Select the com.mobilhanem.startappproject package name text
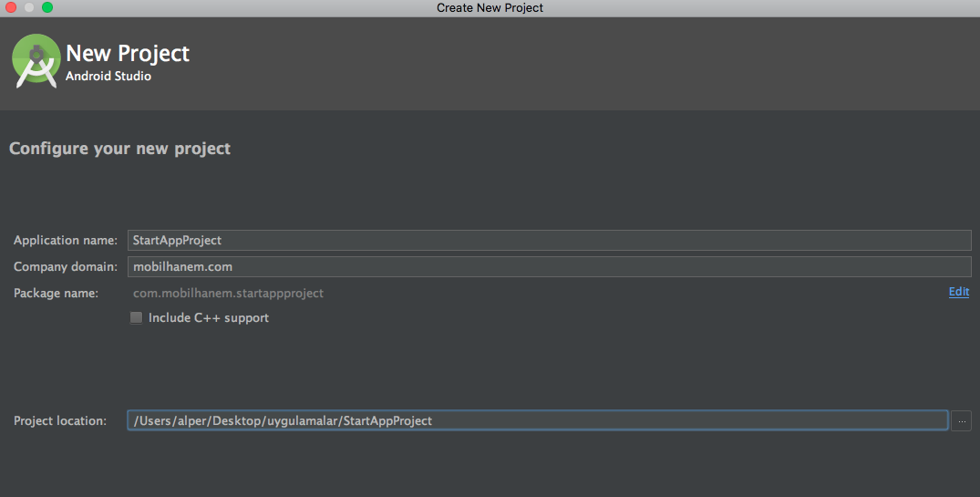 [x=228, y=293]
